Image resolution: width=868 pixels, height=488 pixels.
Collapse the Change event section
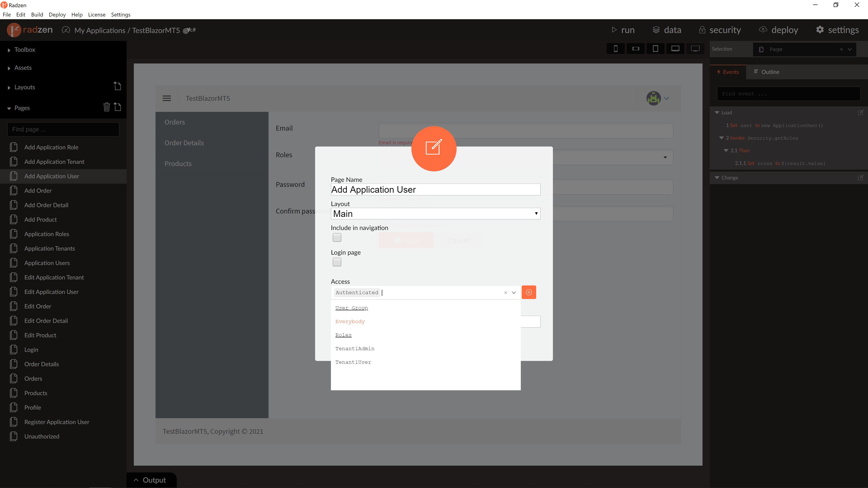coord(717,178)
